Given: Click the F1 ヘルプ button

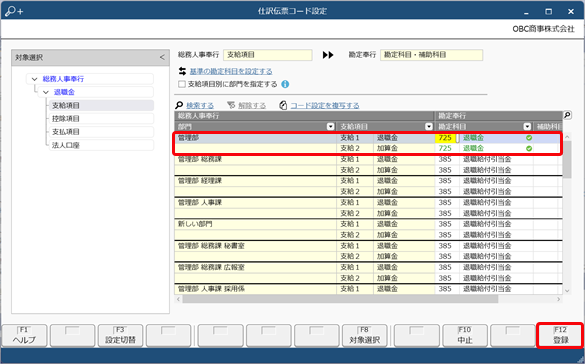Looking at the screenshot, I should click(24, 335).
